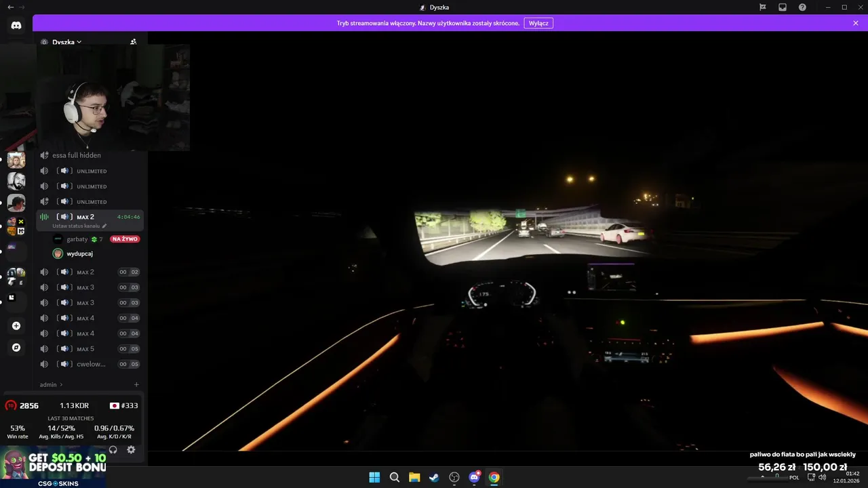The height and width of the screenshot is (488, 868).
Task: Switch to OBS Studio taskbar icon
Action: pos(454,477)
